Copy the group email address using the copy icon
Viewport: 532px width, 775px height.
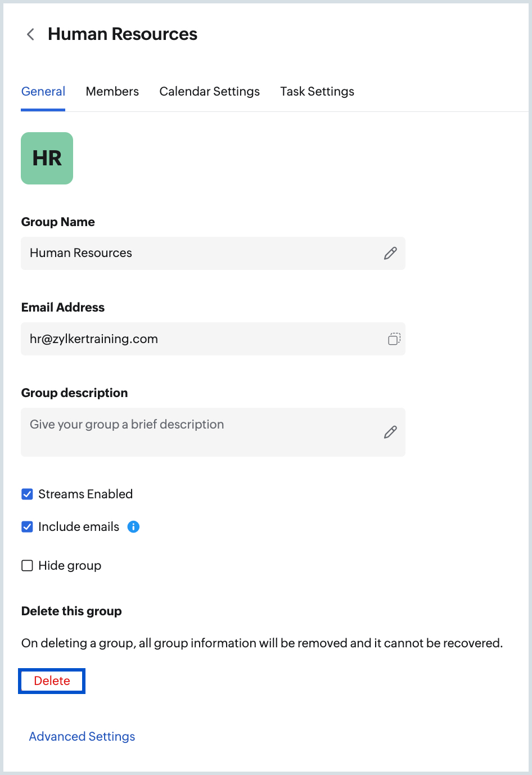(x=394, y=339)
